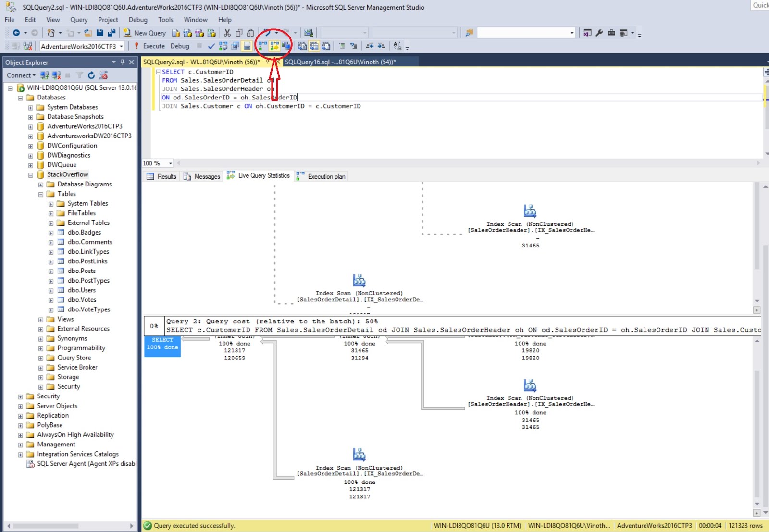Expand the Programmability folder
This screenshot has width=769, height=532.
point(41,348)
